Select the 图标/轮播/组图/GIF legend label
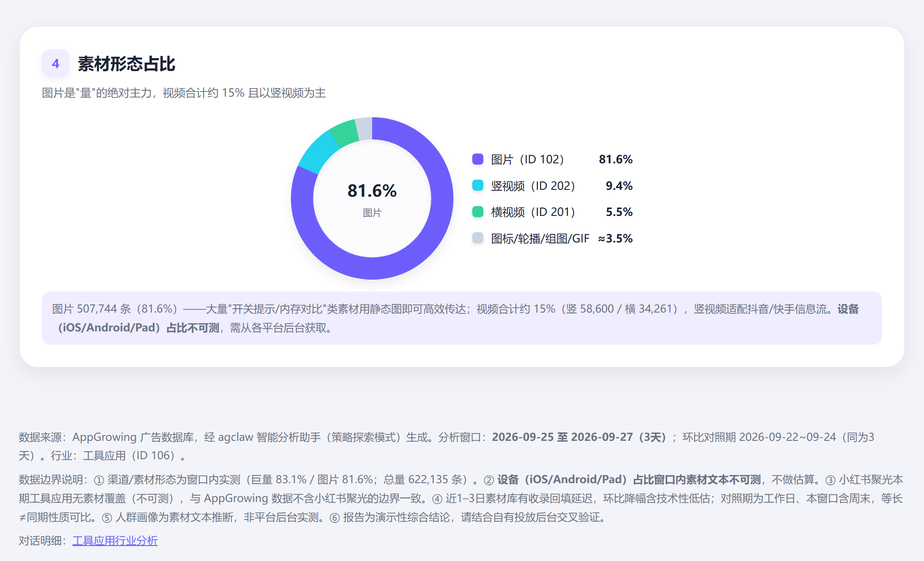This screenshot has width=924, height=561. point(540,238)
